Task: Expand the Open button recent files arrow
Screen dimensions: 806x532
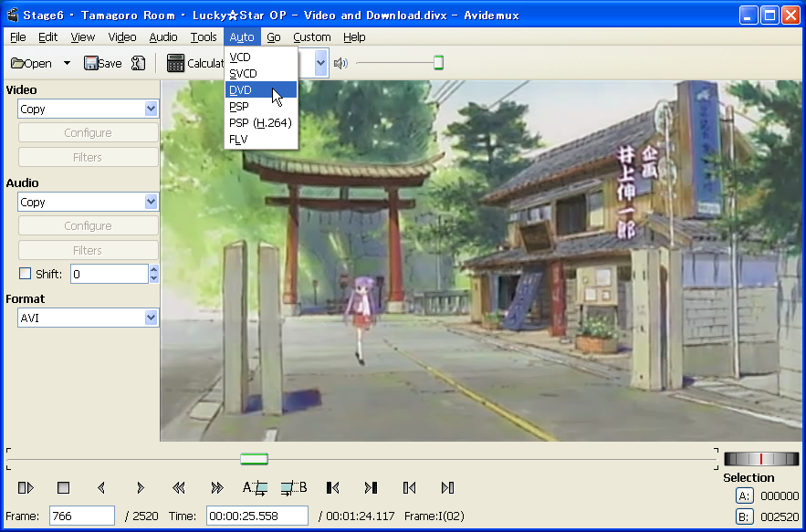Action: pyautogui.click(x=67, y=63)
